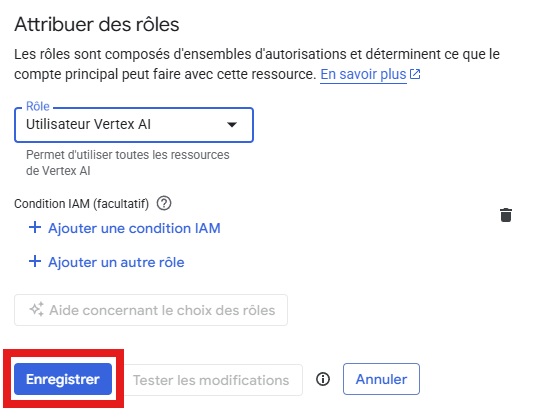
Task: Click the plus icon before Ajouter un autre rôle
Action: click(x=35, y=261)
